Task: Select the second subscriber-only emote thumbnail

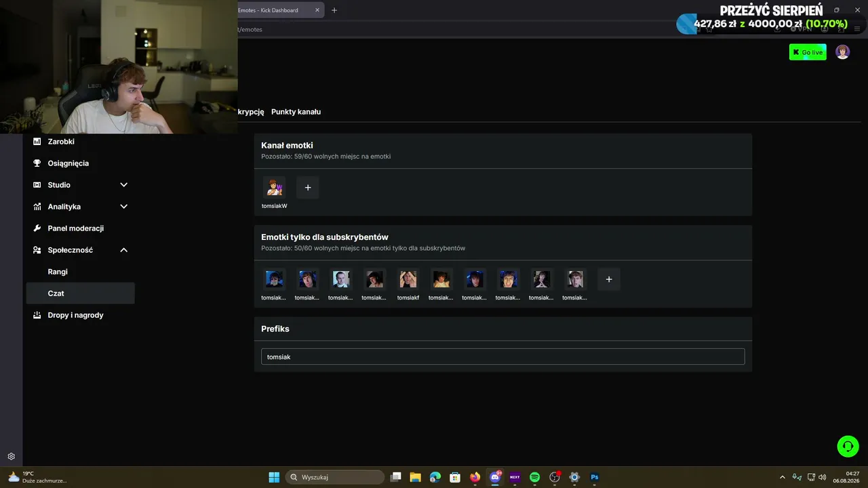Action: coord(307,279)
